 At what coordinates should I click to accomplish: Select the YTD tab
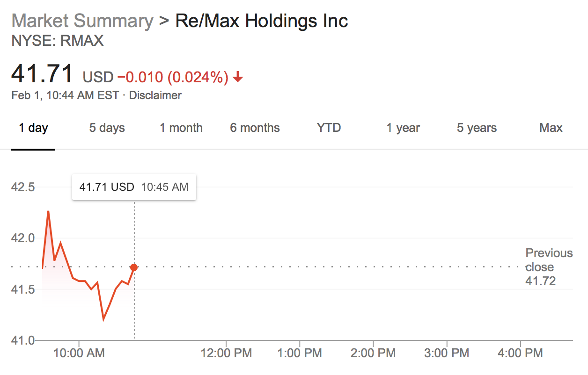(x=329, y=128)
